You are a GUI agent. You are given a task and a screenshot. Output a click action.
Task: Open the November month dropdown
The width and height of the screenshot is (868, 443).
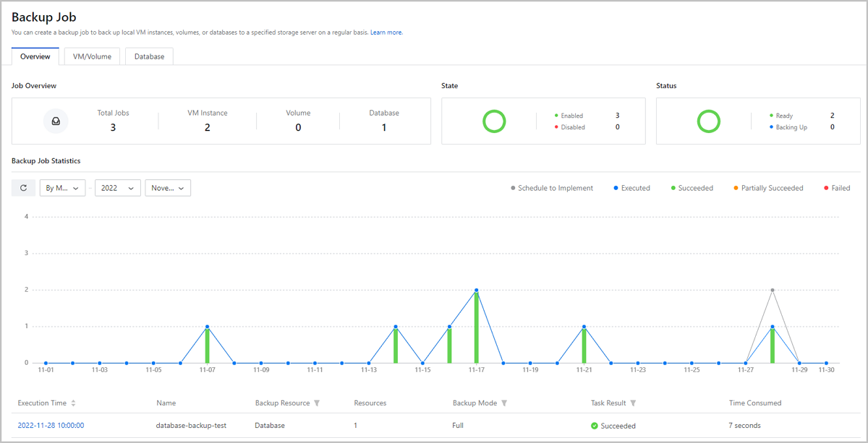(168, 188)
